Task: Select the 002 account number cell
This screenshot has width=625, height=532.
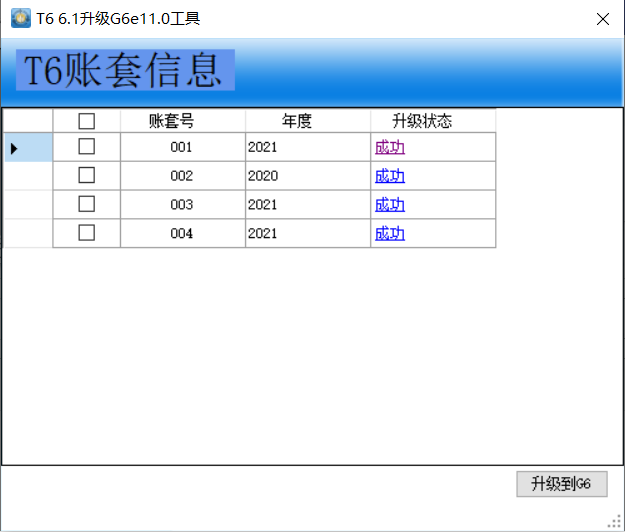Action: (x=183, y=176)
